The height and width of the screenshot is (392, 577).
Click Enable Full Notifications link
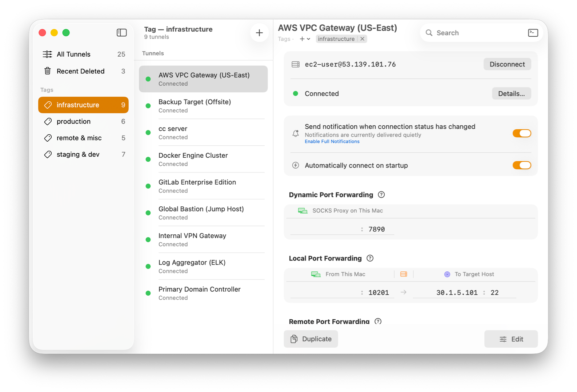click(332, 142)
